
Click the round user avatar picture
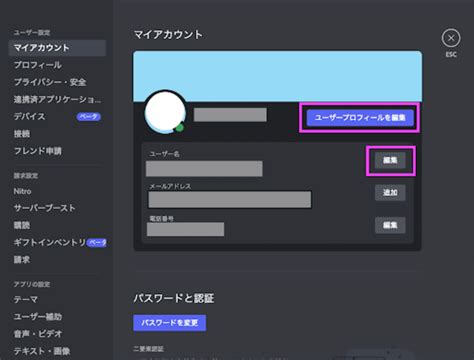(165, 112)
